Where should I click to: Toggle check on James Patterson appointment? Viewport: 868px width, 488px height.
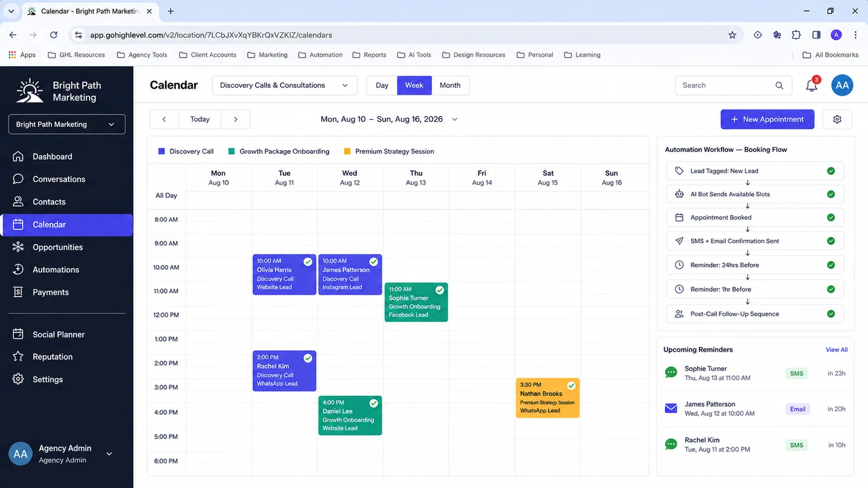coord(373,262)
